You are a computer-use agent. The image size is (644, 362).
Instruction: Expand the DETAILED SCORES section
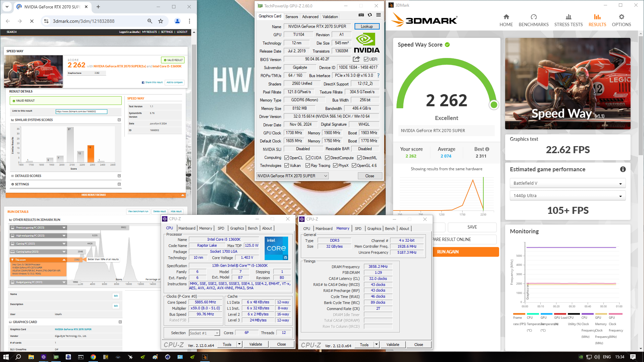point(119,176)
